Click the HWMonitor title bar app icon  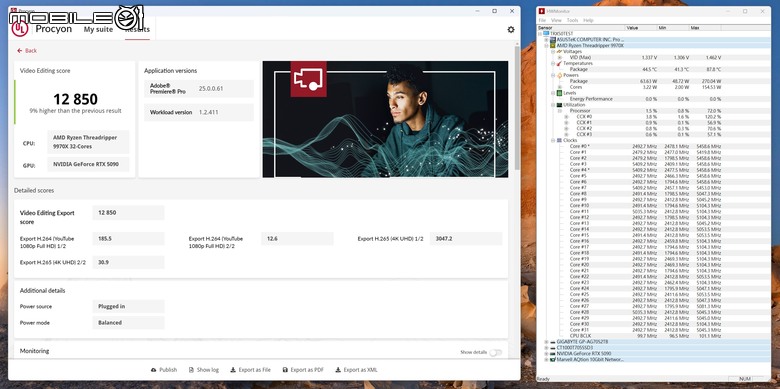(542, 11)
